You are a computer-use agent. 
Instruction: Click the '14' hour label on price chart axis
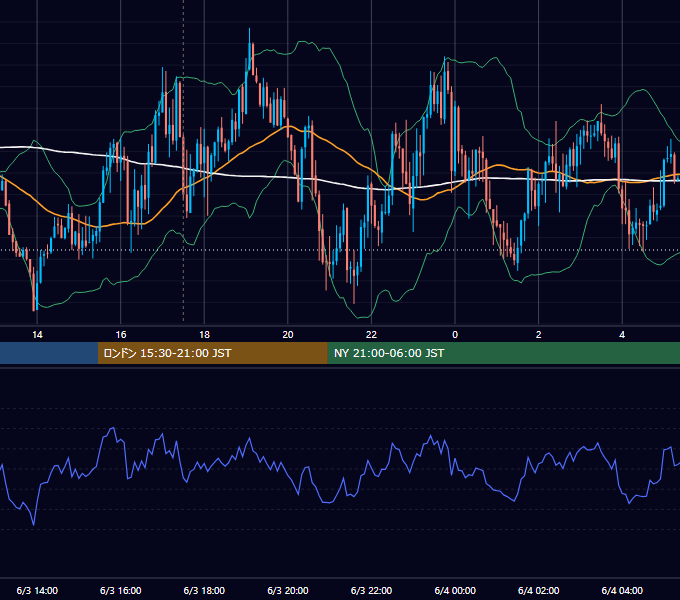coord(37,335)
